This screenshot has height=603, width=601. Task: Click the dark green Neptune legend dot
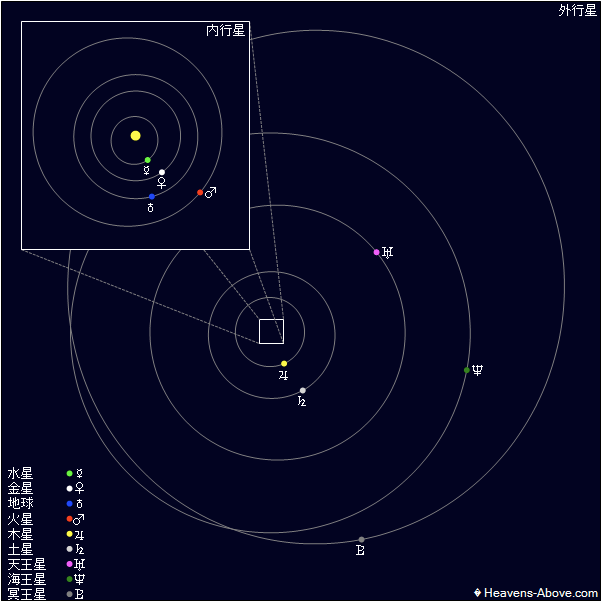[x=70, y=579]
